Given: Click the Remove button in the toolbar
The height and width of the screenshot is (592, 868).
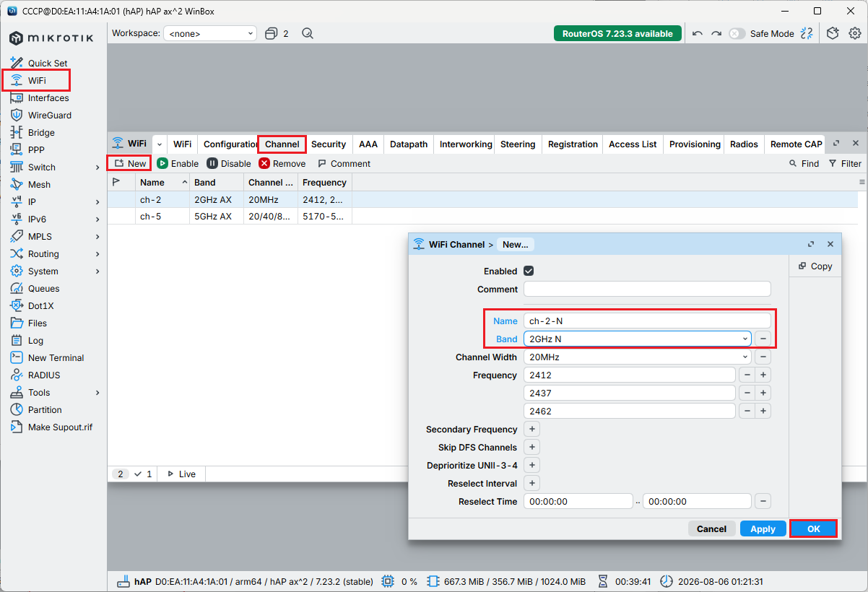Looking at the screenshot, I should [x=282, y=163].
